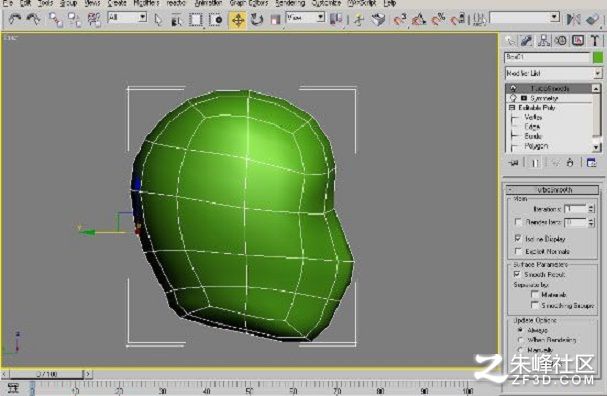The width and height of the screenshot is (607, 396).
Task: Select the When Rendering update option
Action: coord(521,340)
